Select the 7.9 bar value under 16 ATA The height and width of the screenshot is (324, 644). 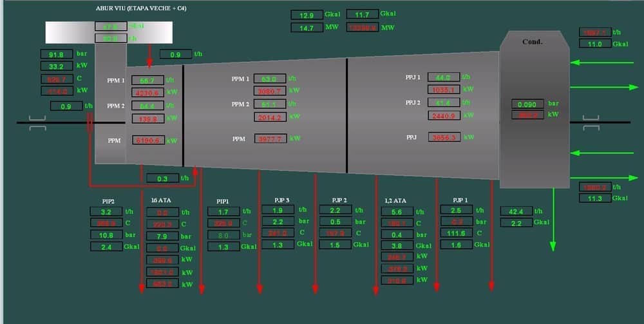(163, 236)
